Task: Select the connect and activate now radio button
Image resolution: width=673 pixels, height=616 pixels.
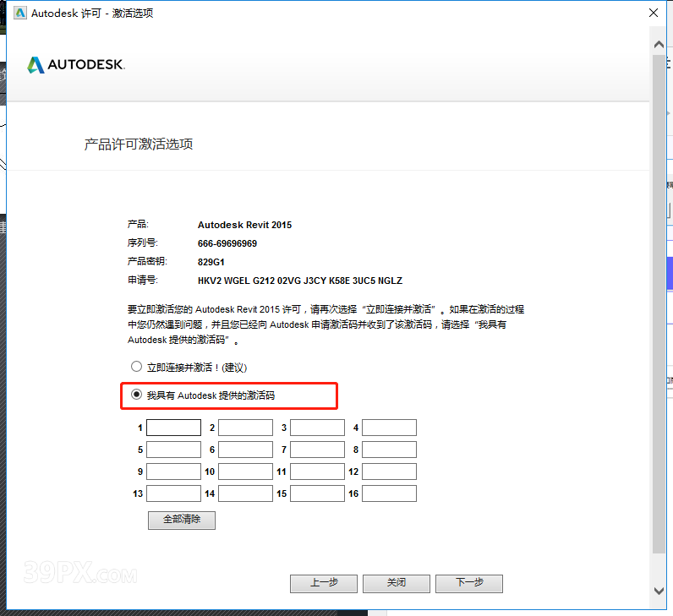Action: [x=136, y=367]
